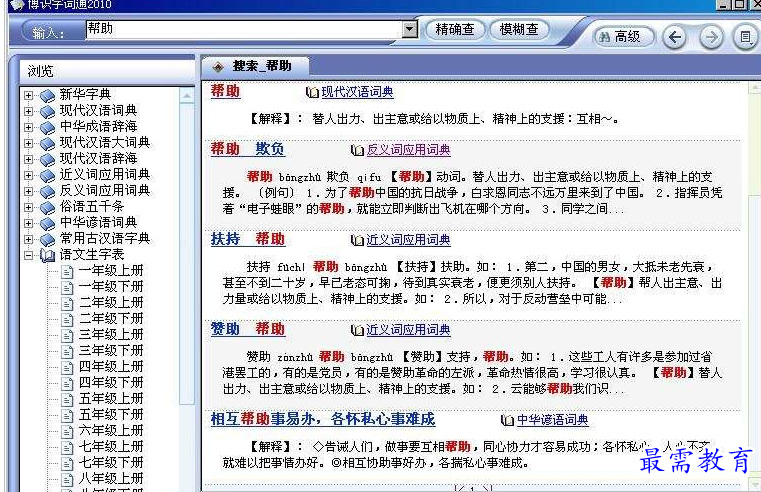Click the 高级 advanced search button
This screenshot has width=761, height=492.
[624, 37]
